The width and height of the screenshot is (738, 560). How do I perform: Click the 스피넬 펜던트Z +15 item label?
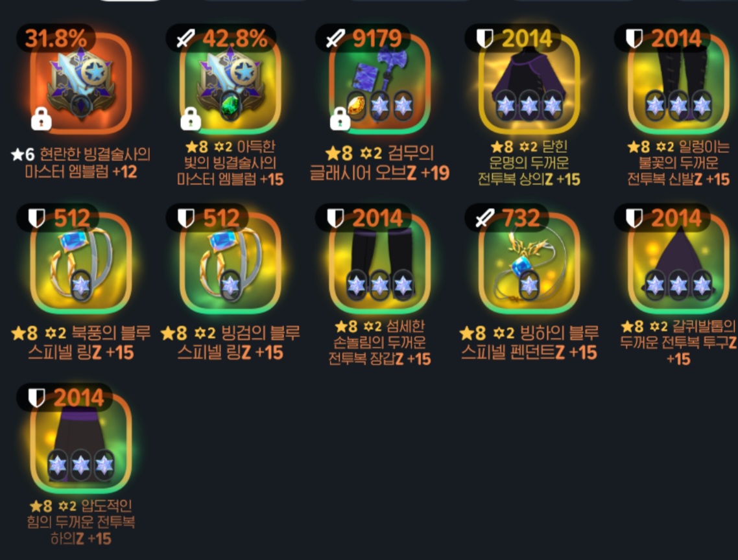(529, 353)
